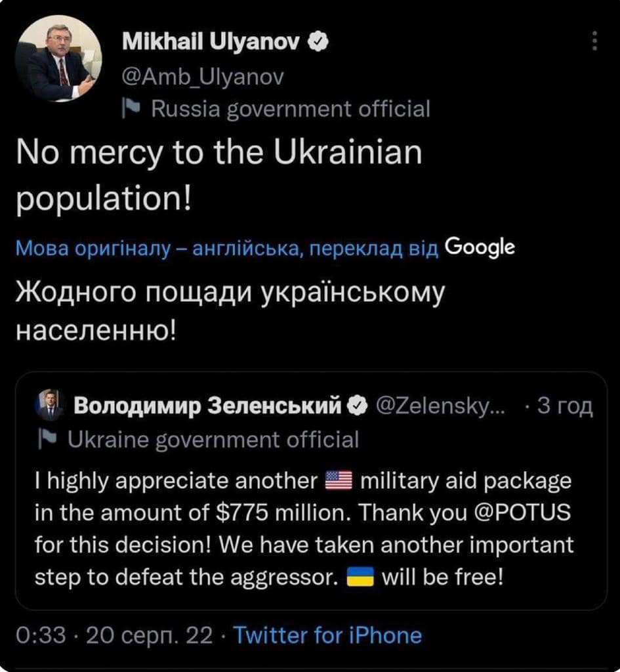The image size is (620, 672).
Task: Open the @Amb_Ulyanov handle
Action: 203,77
